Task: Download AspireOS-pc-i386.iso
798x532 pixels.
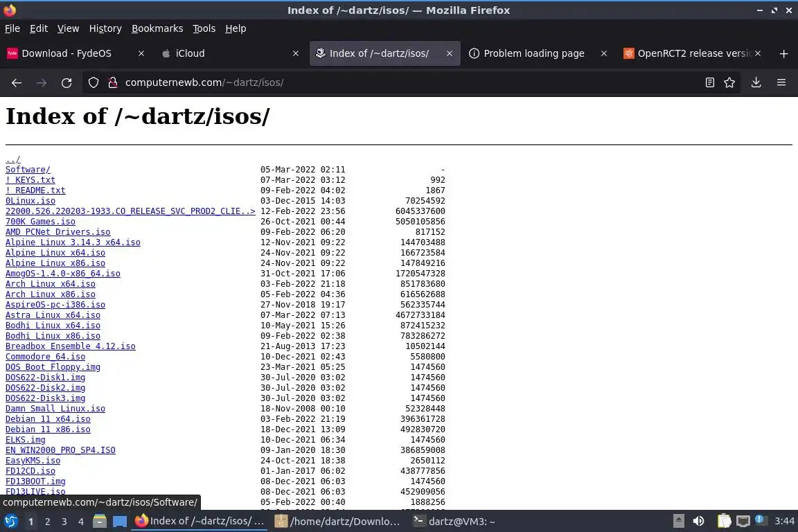Action: pos(55,305)
